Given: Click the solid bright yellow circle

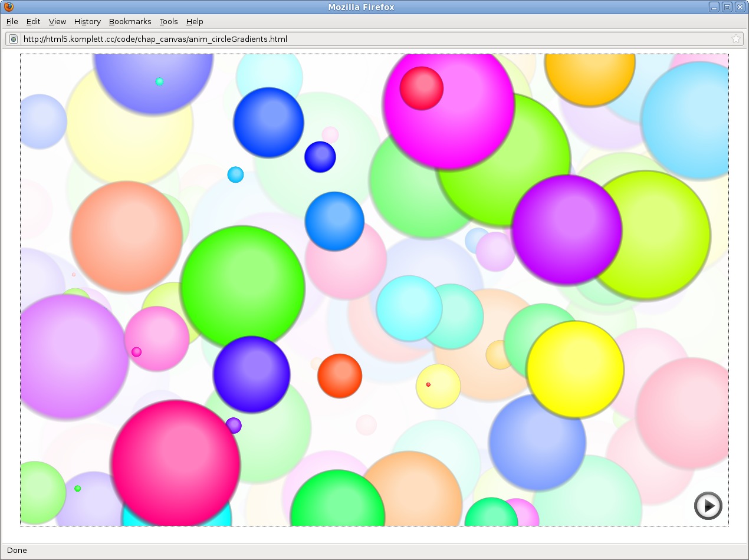Looking at the screenshot, I should tap(575, 370).
